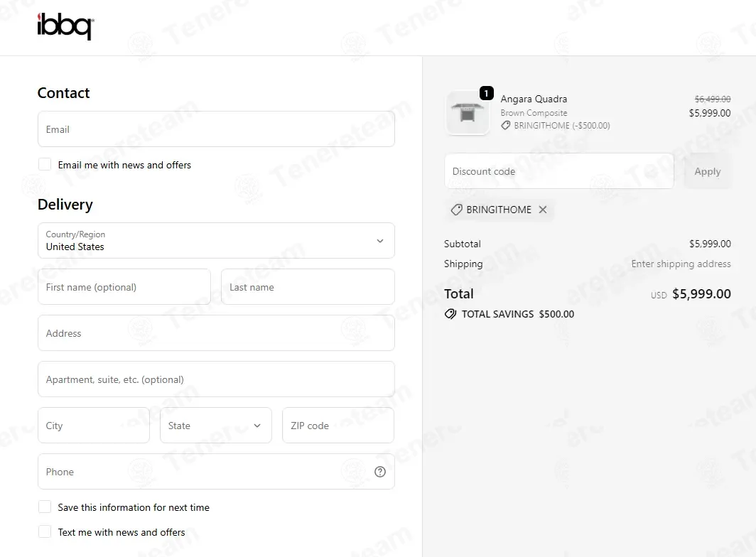The image size is (756, 557).
Task: Click the Phone input field
Action: [216, 472]
